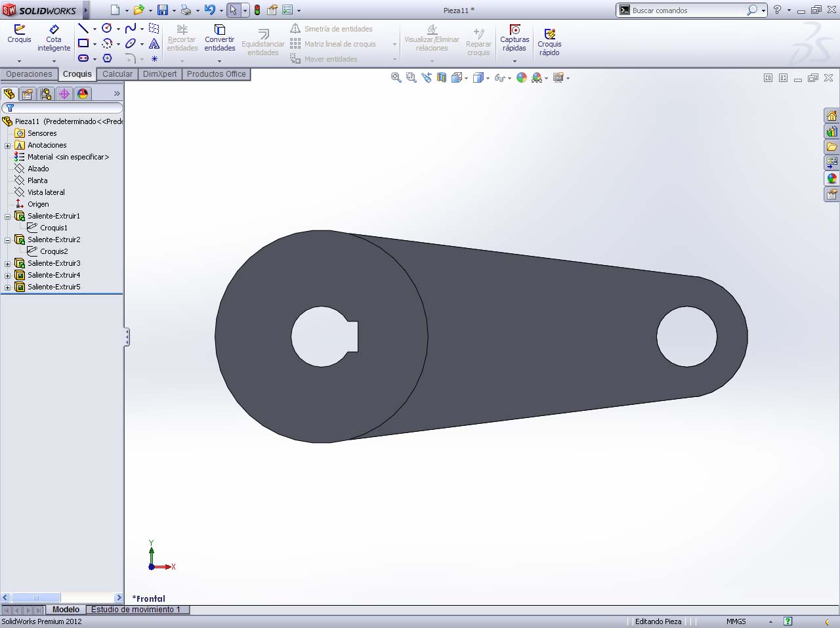Click the Zoom to Fit icon

[396, 77]
